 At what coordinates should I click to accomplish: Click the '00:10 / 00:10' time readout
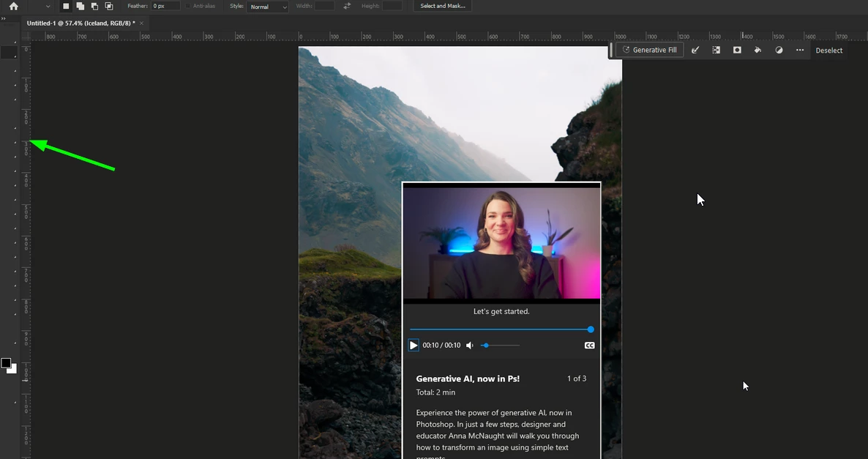[441, 346]
